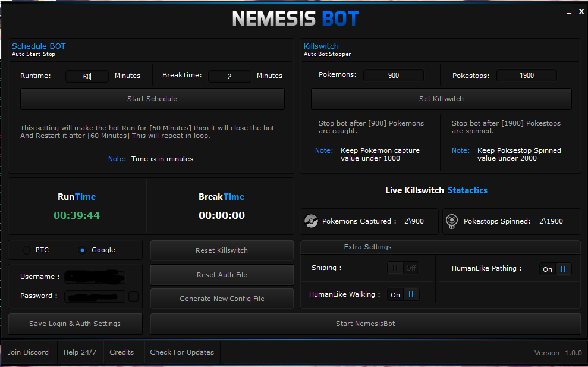
Task: Click the Auto Start-Stop subtitle
Action: pos(33,54)
